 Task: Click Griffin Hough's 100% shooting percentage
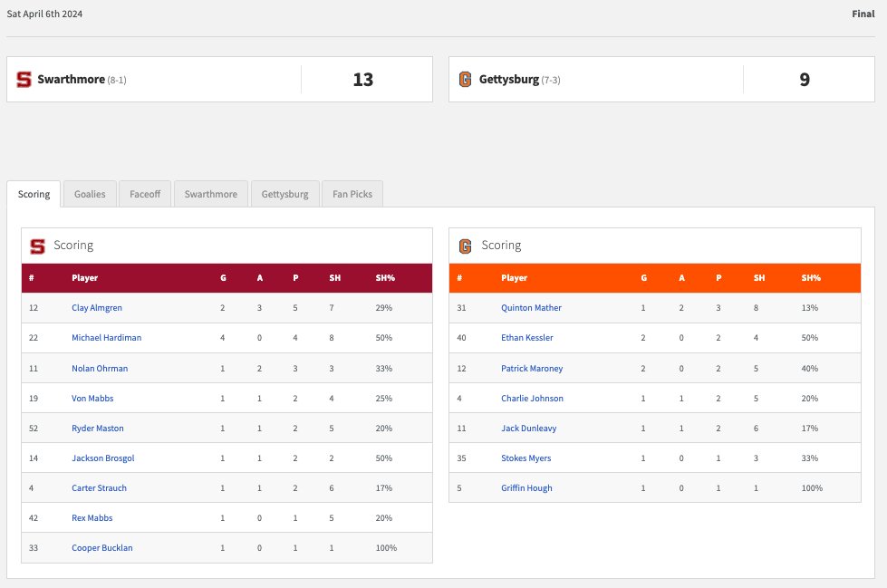pos(812,488)
